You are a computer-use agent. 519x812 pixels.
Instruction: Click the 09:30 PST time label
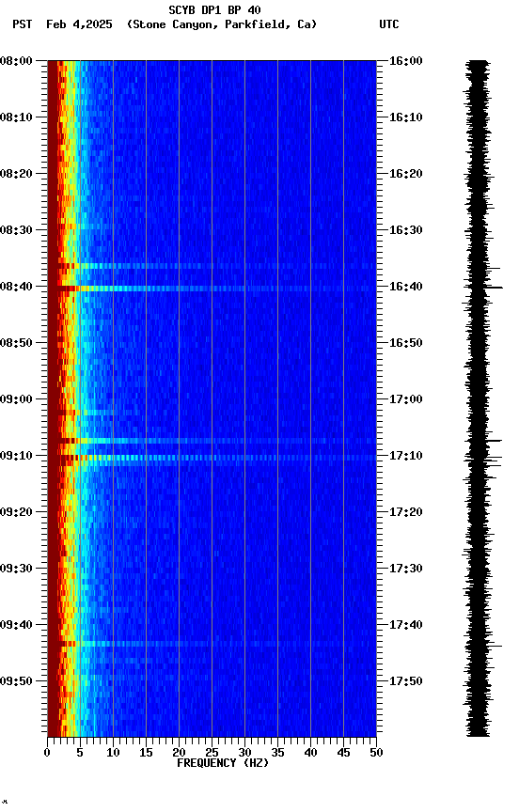click(16, 569)
